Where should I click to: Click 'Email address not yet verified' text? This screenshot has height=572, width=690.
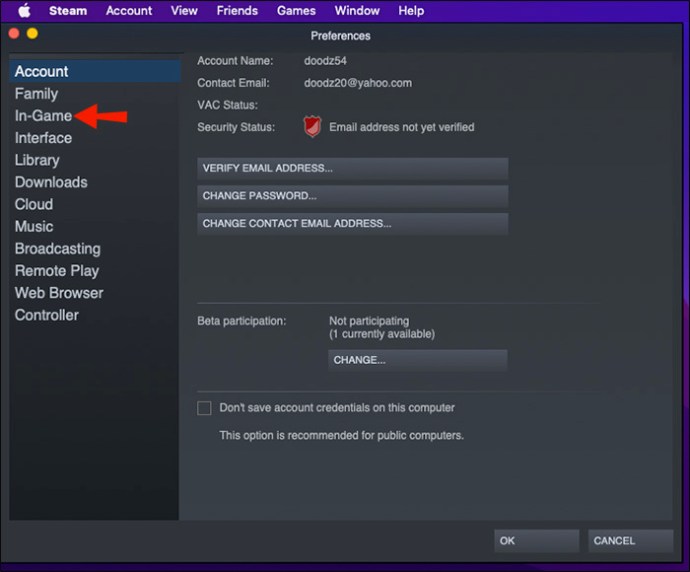pos(402,127)
